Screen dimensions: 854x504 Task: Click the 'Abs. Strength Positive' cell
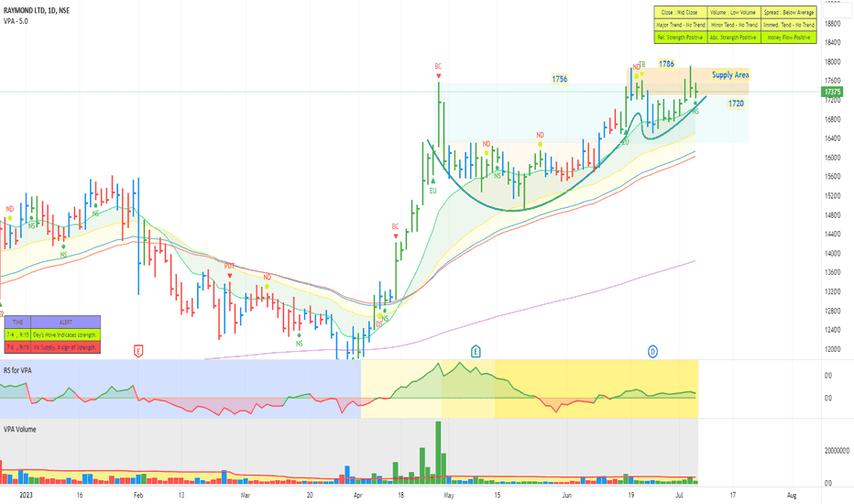[733, 37]
